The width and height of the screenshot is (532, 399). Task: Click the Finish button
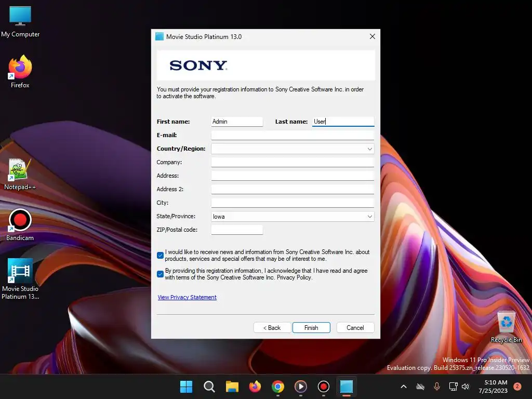click(311, 328)
